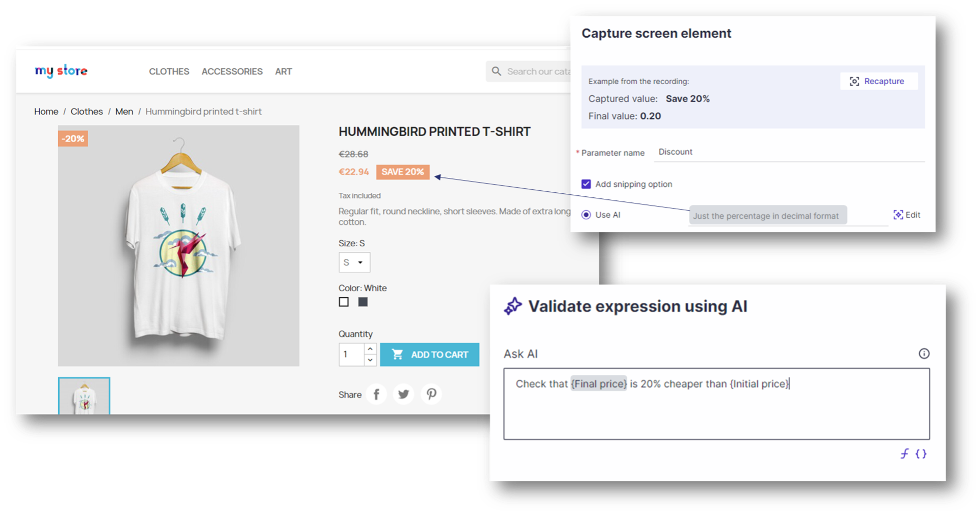The height and width of the screenshot is (515, 980).
Task: Decrease quantity with the down arrow
Action: [370, 360]
